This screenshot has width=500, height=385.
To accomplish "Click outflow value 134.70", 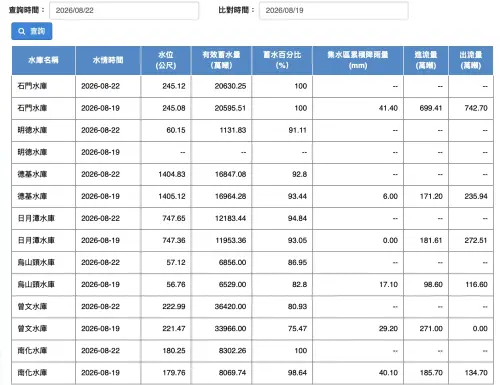I will click(476, 372).
